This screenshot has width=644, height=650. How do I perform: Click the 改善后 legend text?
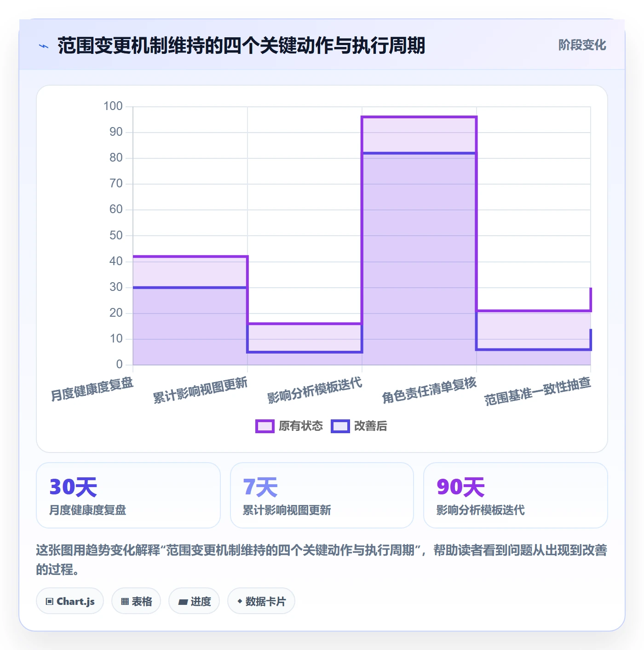pyautogui.click(x=370, y=426)
